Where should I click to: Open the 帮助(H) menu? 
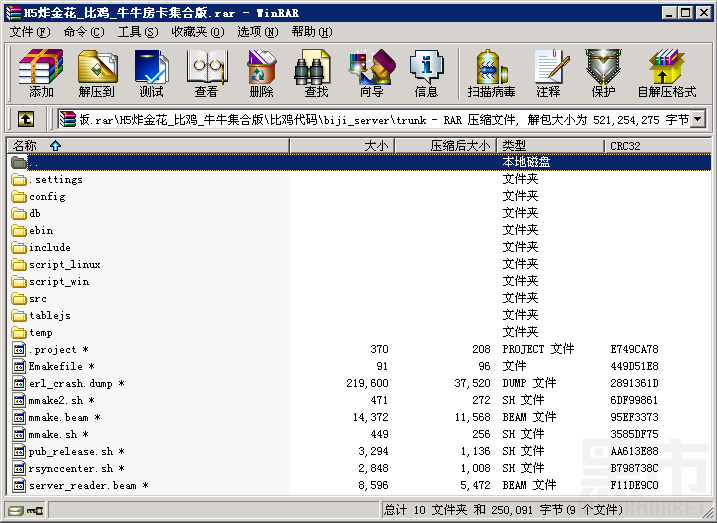coord(312,32)
